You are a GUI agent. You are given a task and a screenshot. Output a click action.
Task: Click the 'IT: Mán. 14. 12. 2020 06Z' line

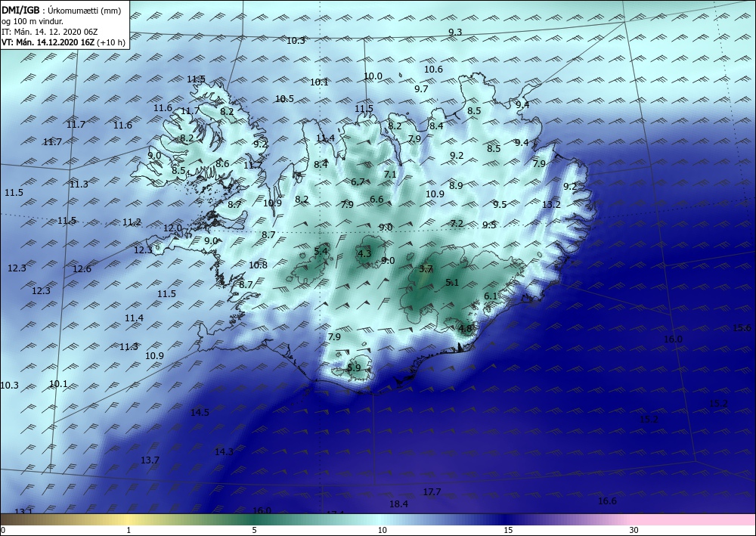click(50, 32)
